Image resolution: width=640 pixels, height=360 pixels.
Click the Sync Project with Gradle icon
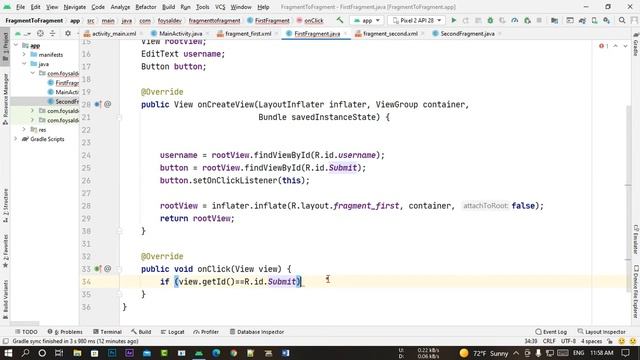(x=582, y=20)
